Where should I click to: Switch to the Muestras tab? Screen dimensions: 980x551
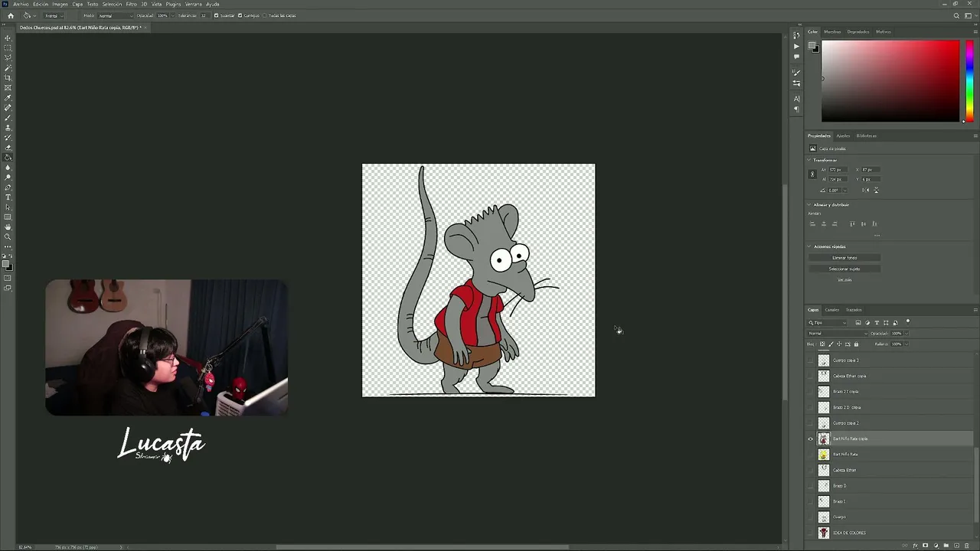coord(832,31)
